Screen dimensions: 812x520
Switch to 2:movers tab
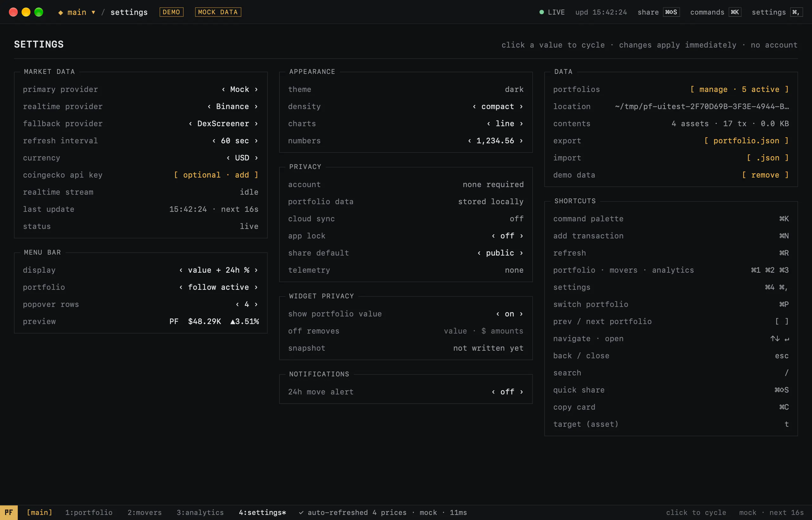coord(145,513)
